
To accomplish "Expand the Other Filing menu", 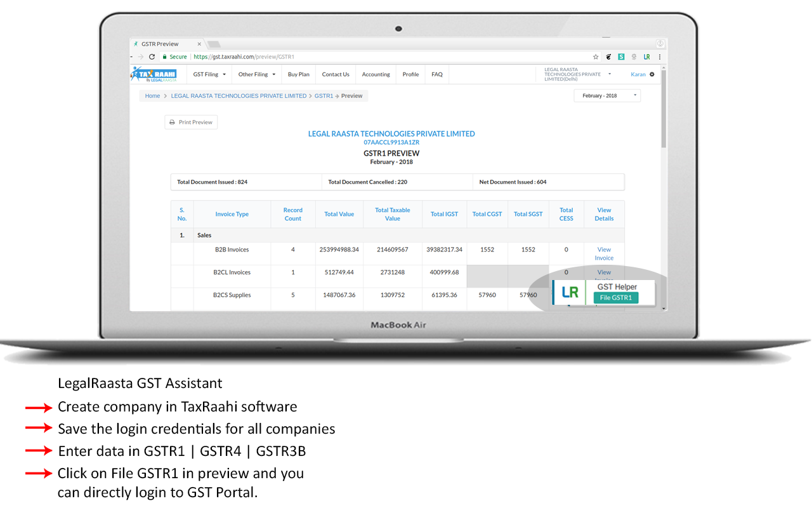I will tap(256, 74).
